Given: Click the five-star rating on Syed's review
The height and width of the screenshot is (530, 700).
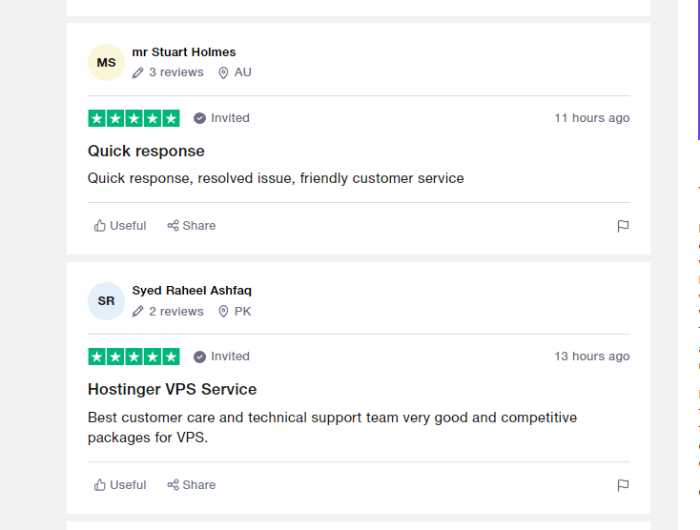Looking at the screenshot, I should click(134, 357).
